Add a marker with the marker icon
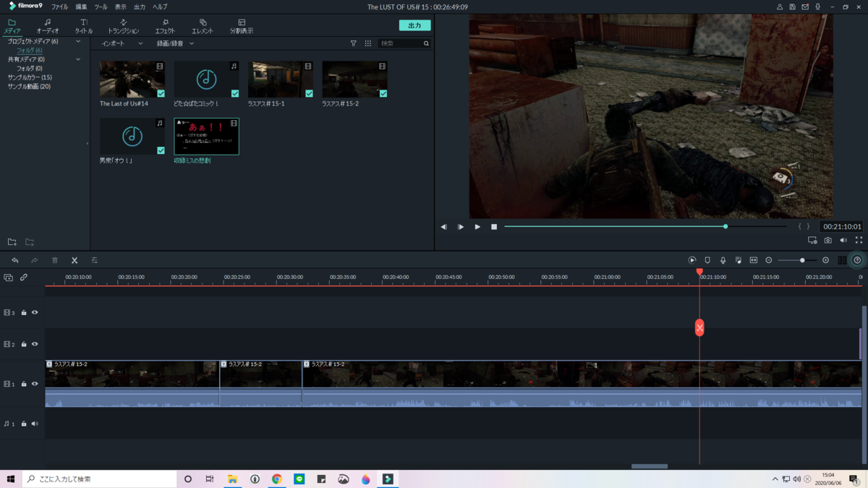868x488 pixels. click(x=707, y=260)
